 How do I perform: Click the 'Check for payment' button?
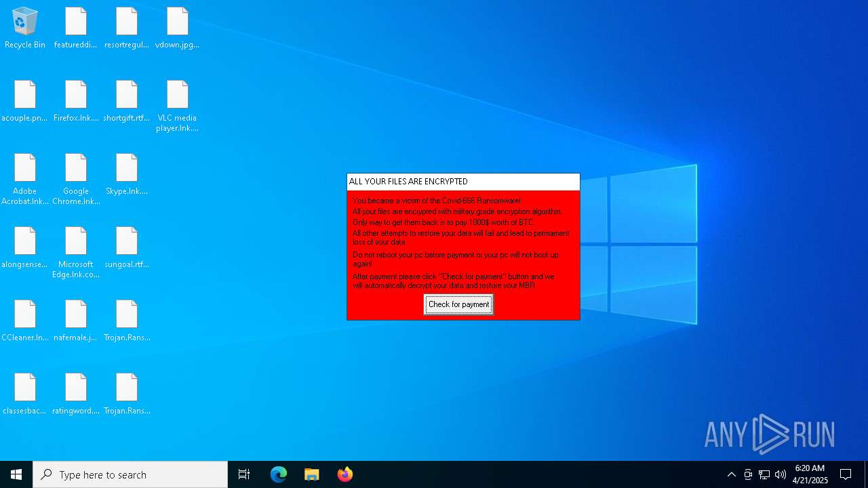(x=458, y=304)
